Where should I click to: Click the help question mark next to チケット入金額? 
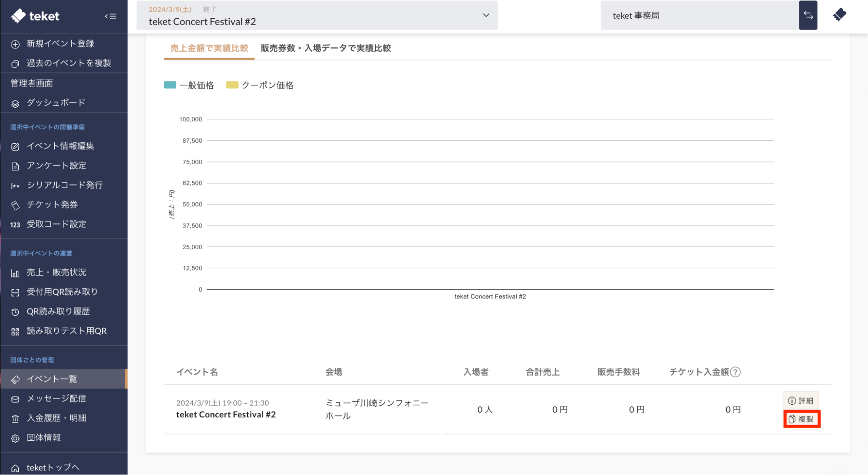point(735,372)
